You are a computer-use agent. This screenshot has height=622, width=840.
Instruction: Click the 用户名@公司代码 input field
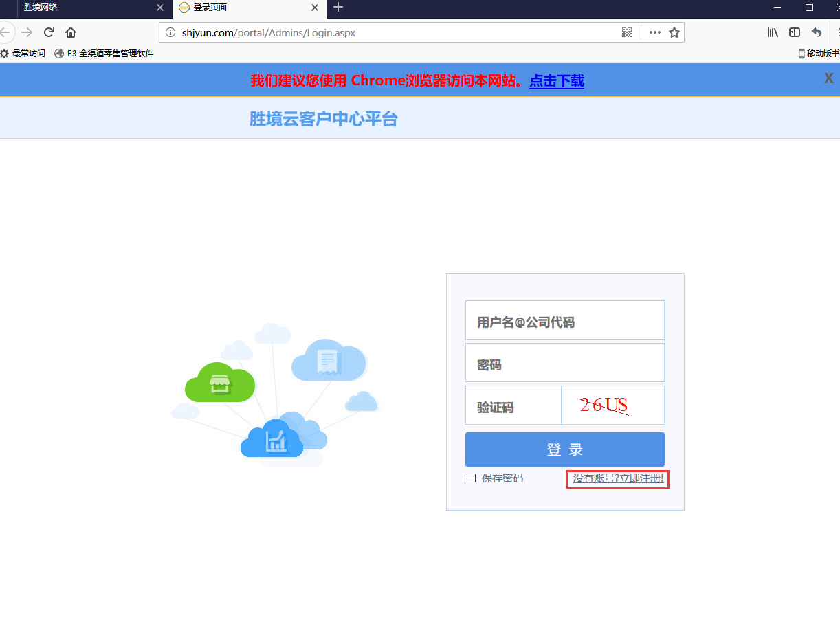(x=564, y=320)
